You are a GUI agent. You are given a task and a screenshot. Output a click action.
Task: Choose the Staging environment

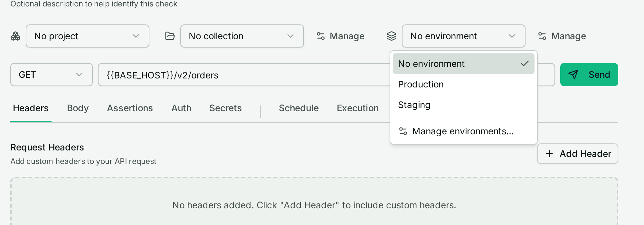pyautogui.click(x=464, y=105)
